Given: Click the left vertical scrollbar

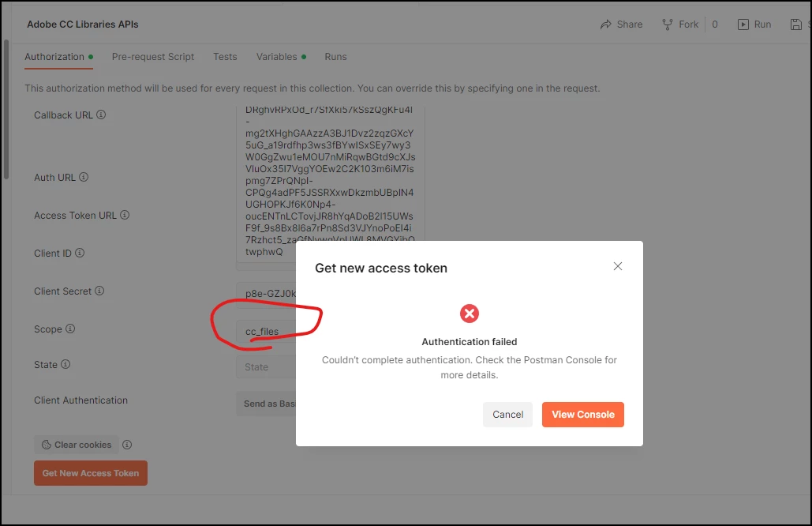Looking at the screenshot, I should (6, 109).
